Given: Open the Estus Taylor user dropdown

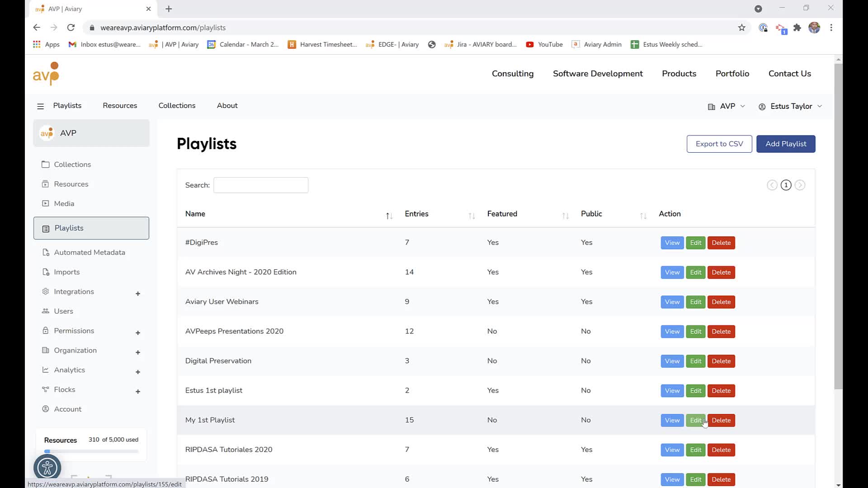Looking at the screenshot, I should point(790,106).
